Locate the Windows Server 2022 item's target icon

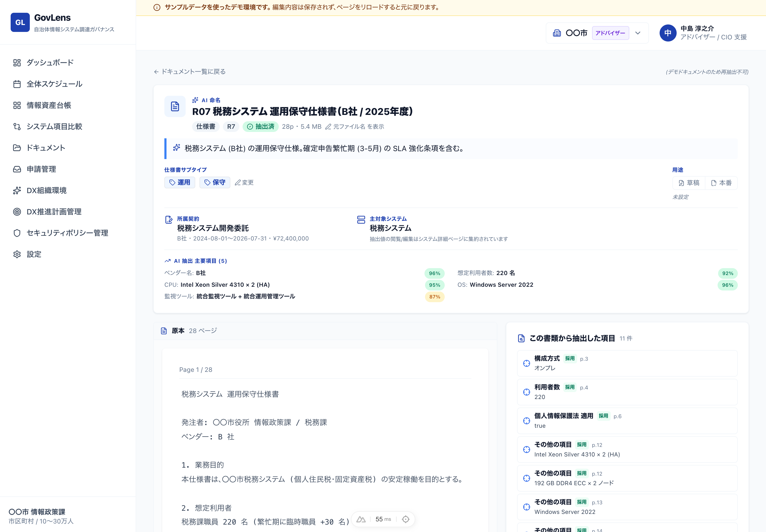click(x=527, y=507)
